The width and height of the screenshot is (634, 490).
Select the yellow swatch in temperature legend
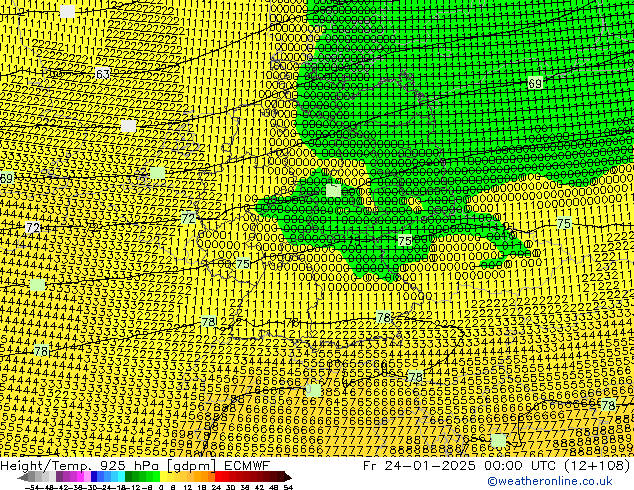pyautogui.click(x=163, y=477)
